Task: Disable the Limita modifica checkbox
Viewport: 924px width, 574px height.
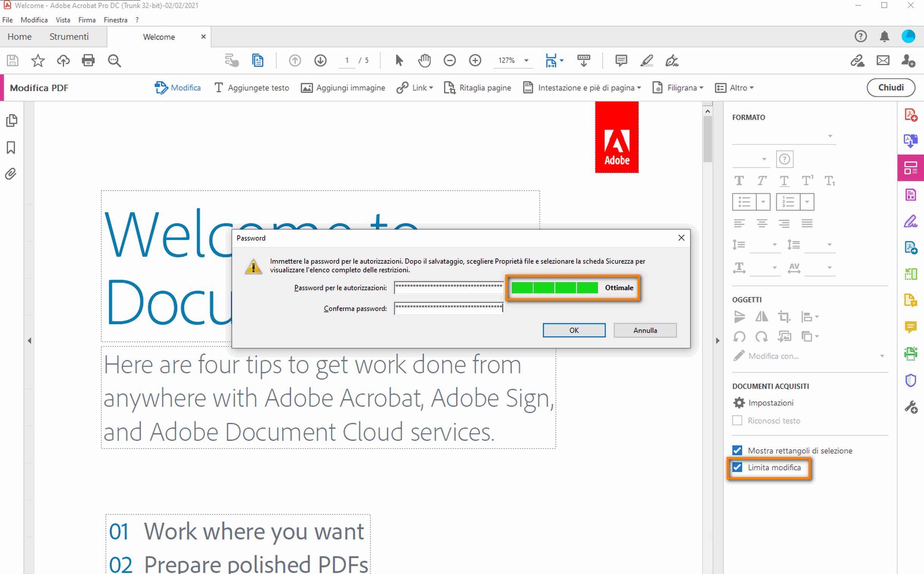Action: tap(737, 467)
